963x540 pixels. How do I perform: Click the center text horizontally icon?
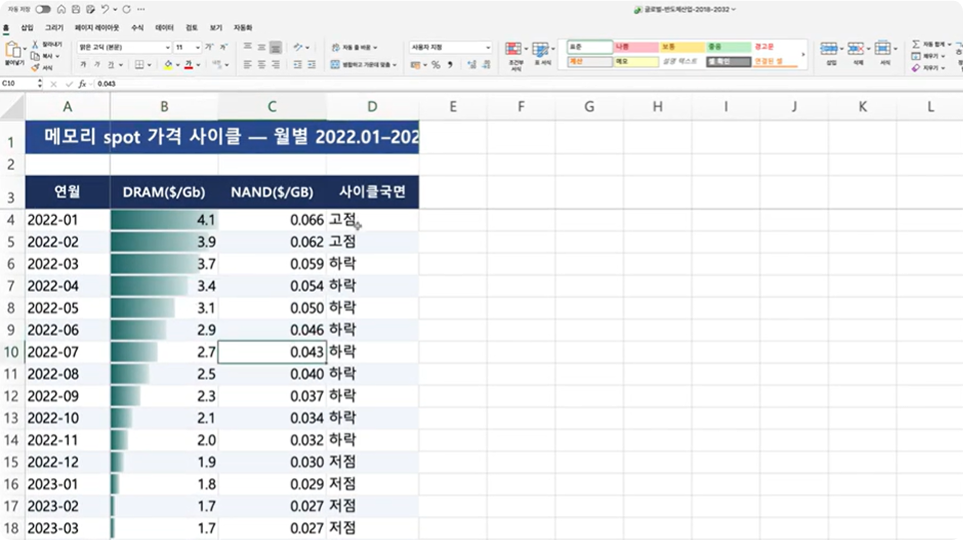coord(262,65)
